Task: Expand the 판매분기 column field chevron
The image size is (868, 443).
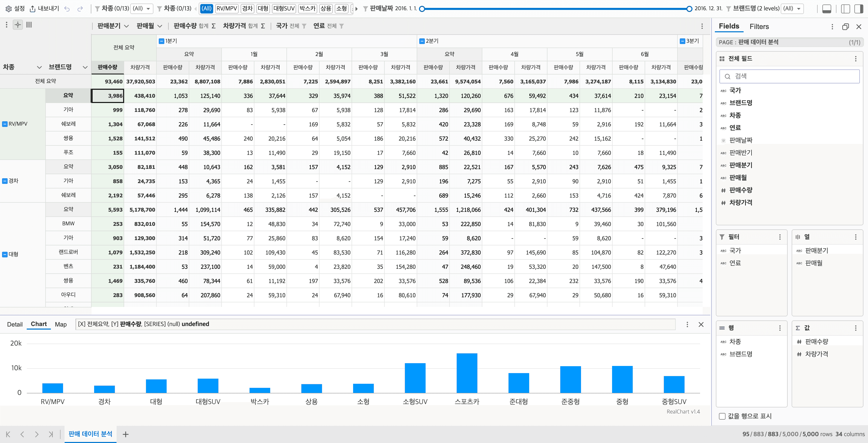Action: pos(126,26)
